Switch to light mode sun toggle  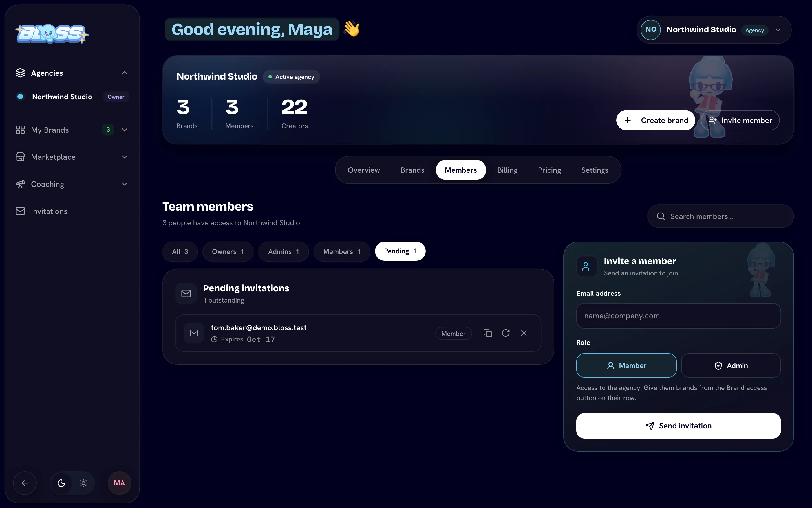(83, 483)
